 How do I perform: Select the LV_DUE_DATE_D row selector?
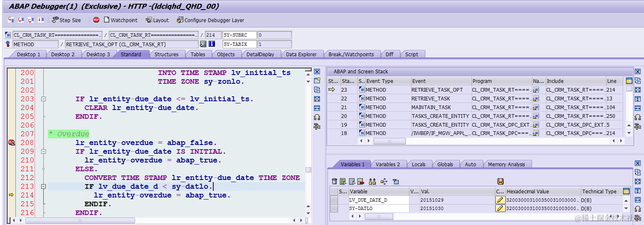click(x=334, y=200)
